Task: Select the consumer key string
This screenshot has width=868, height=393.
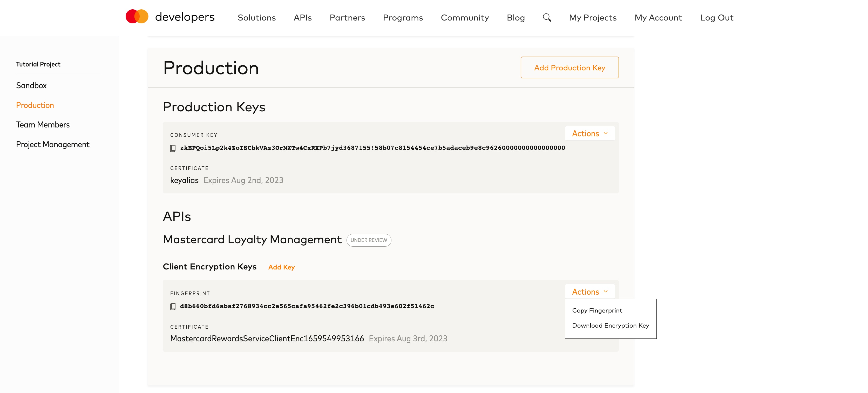Action: point(372,148)
